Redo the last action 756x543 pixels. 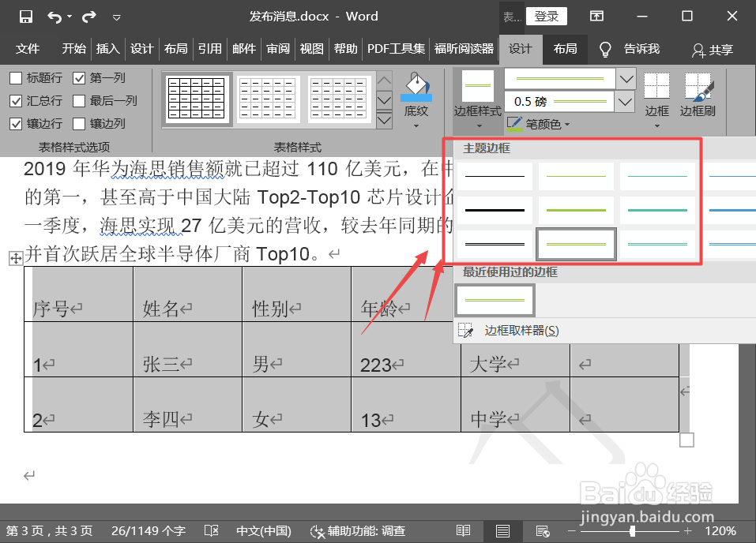click(88, 17)
